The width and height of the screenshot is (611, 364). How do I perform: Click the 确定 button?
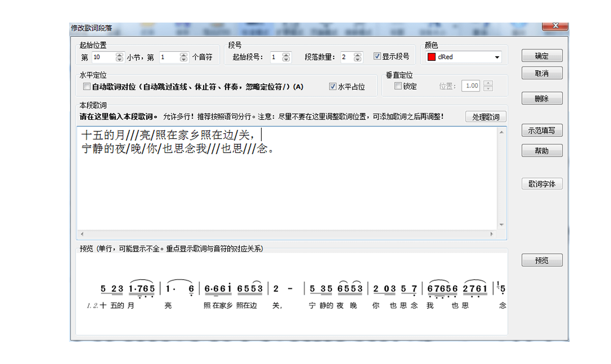point(542,56)
